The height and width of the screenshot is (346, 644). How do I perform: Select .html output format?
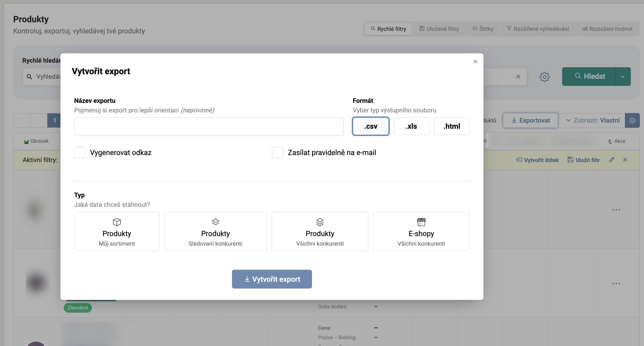pyautogui.click(x=451, y=126)
